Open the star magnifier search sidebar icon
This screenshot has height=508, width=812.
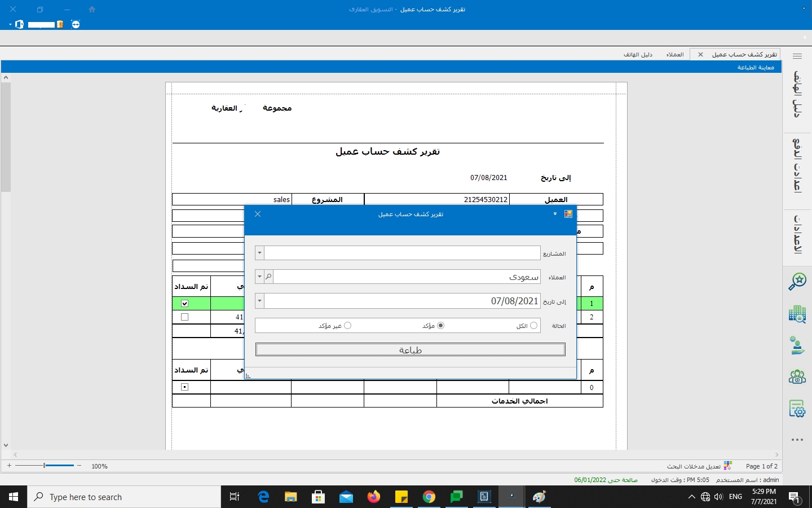tap(797, 282)
